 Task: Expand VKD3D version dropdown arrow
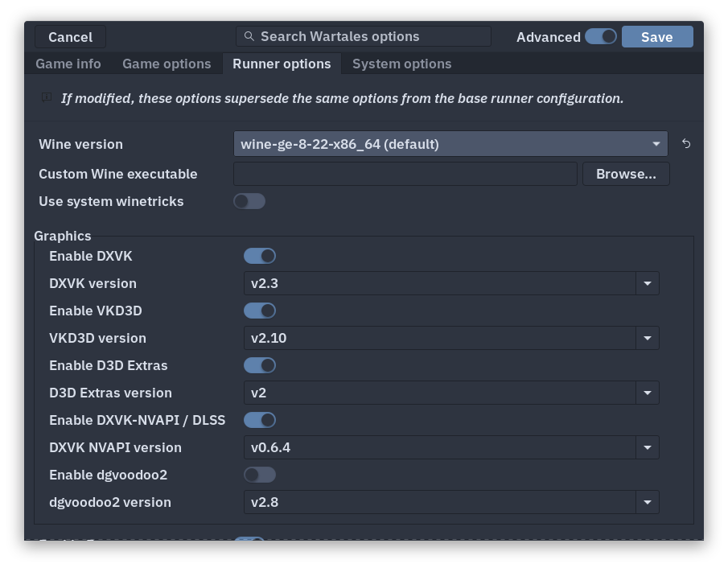(x=647, y=338)
